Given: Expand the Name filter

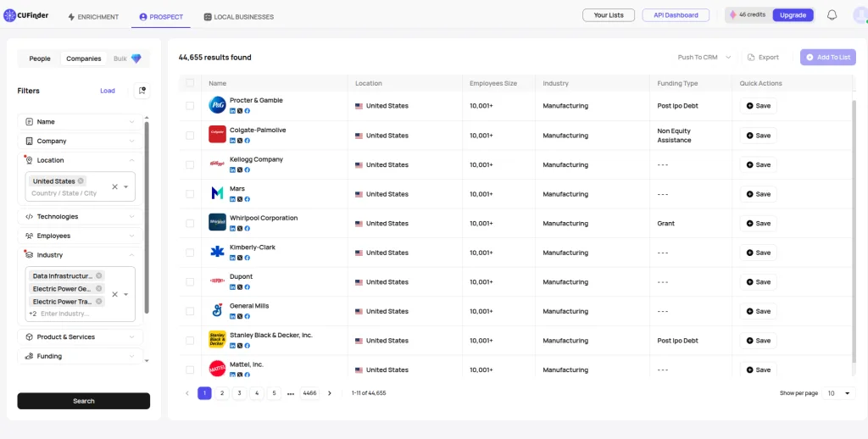Looking at the screenshot, I should (x=81, y=122).
